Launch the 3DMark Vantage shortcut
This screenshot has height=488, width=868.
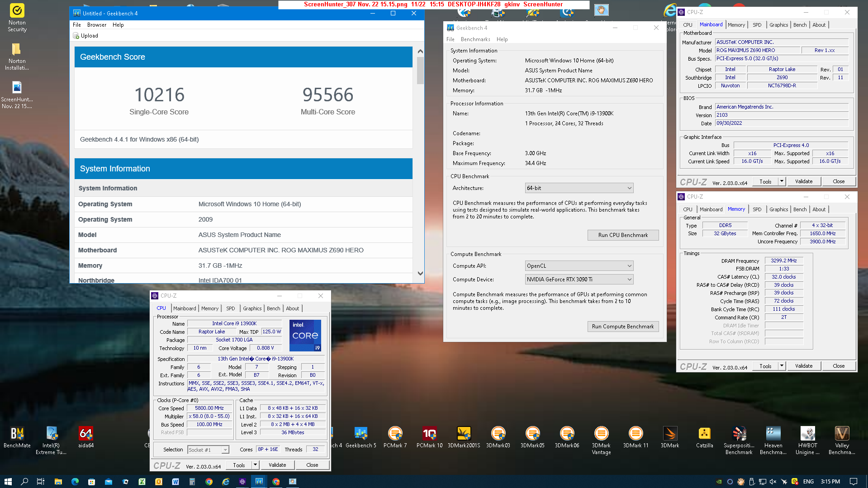pyautogui.click(x=601, y=440)
